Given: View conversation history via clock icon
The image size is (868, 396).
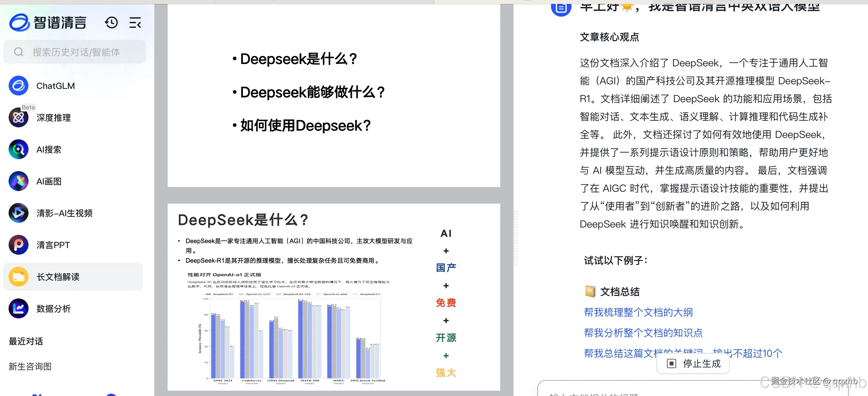Looking at the screenshot, I should click(111, 22).
